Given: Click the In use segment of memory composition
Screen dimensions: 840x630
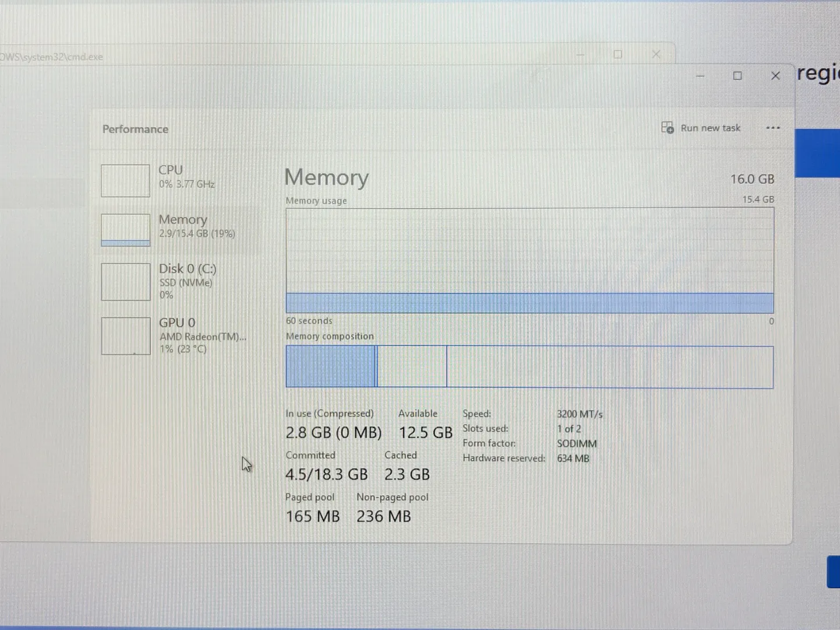Looking at the screenshot, I should click(x=330, y=367).
